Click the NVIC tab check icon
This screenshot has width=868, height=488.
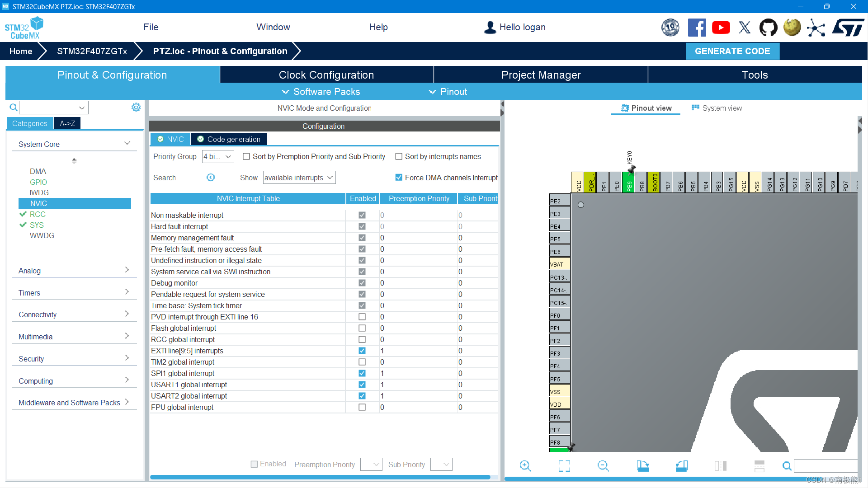click(160, 139)
